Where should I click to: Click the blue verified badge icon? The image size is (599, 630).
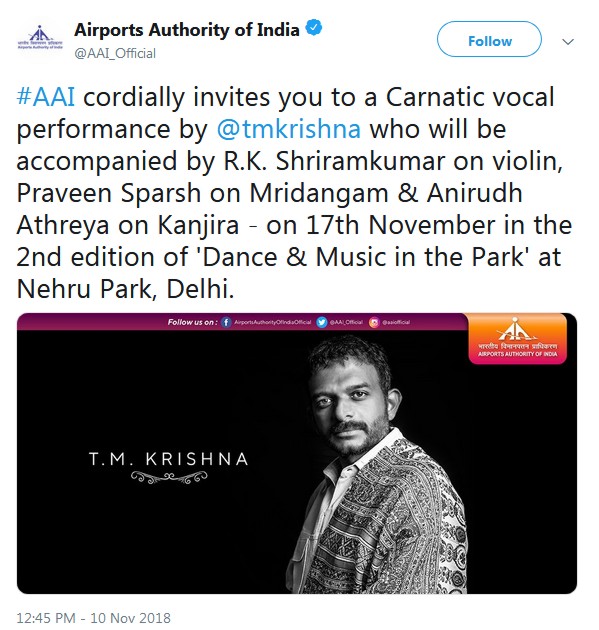(314, 28)
